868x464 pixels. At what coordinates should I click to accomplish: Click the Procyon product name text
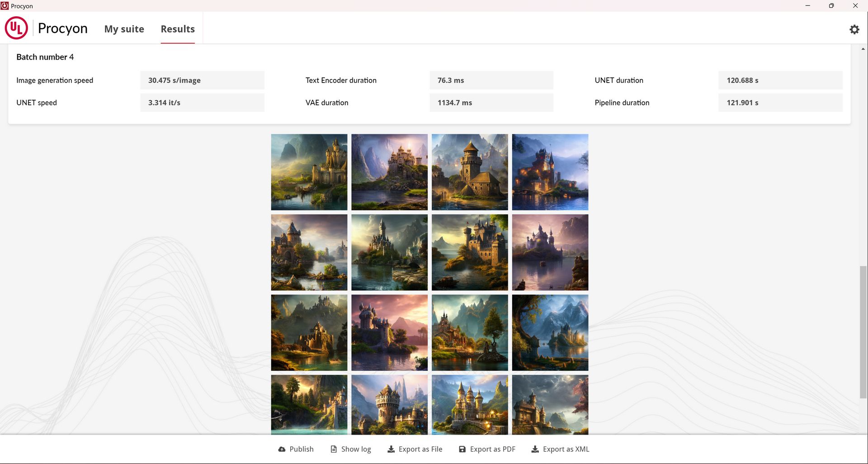tap(63, 28)
